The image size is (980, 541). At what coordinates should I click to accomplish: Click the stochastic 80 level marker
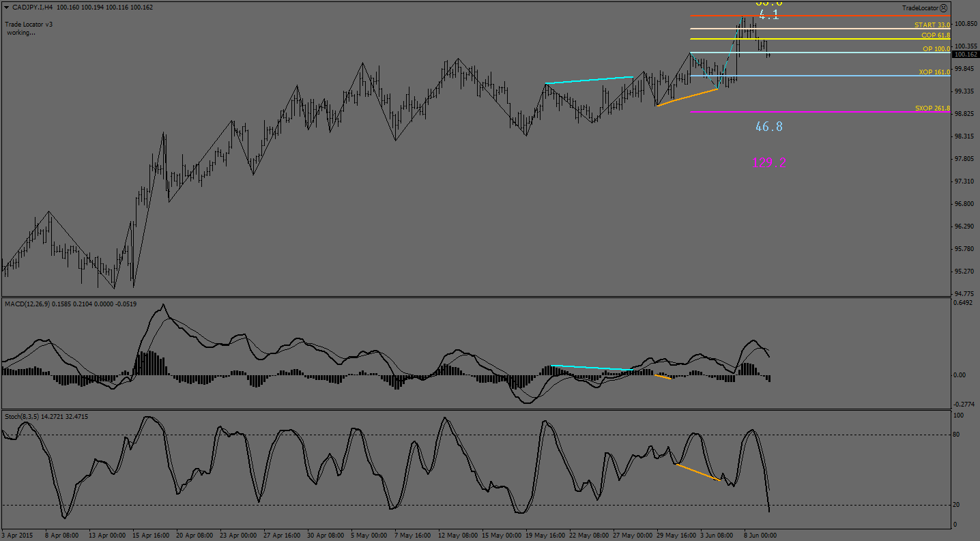tap(958, 435)
